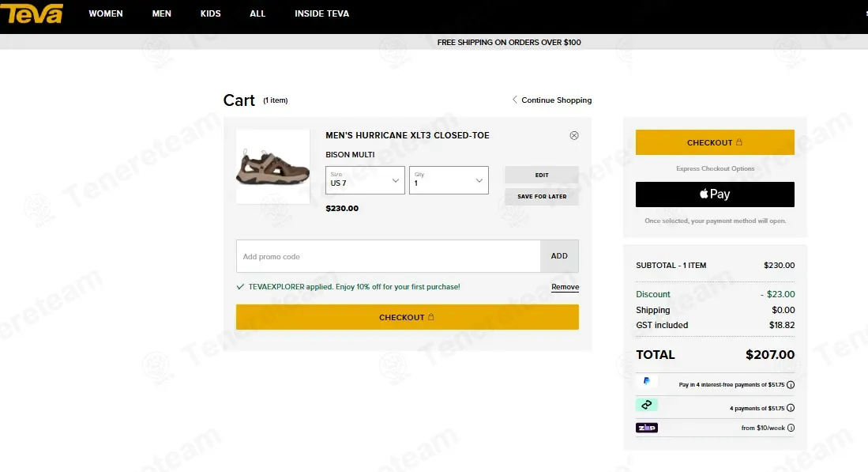Open the Size US 7 dropdown
The height and width of the screenshot is (472, 868).
365,180
